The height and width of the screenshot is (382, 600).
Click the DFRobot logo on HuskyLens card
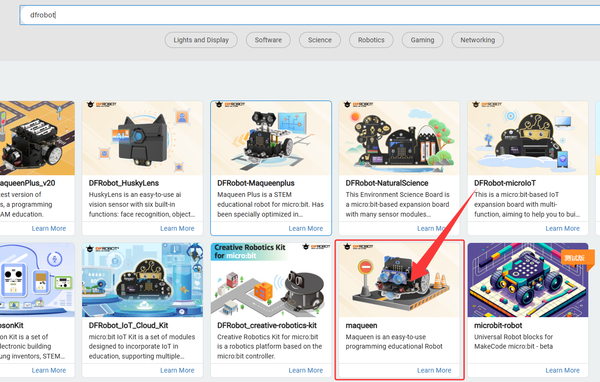point(101,104)
